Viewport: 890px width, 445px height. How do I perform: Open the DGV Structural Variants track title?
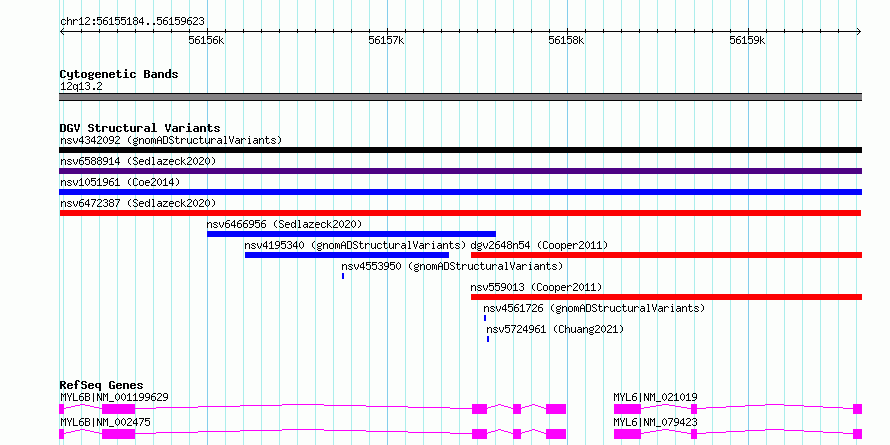140,128
